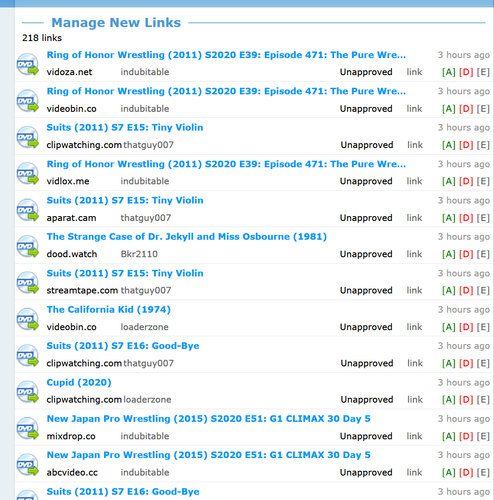Edit the streamtape.com link with [E]
Viewport: 494px width, 500px height.
coord(483,291)
